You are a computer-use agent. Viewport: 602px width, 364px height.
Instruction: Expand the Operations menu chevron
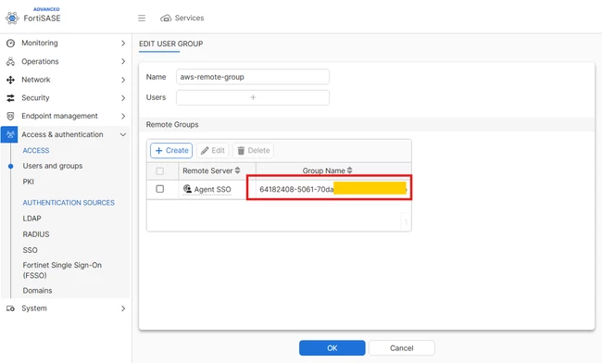pos(123,61)
